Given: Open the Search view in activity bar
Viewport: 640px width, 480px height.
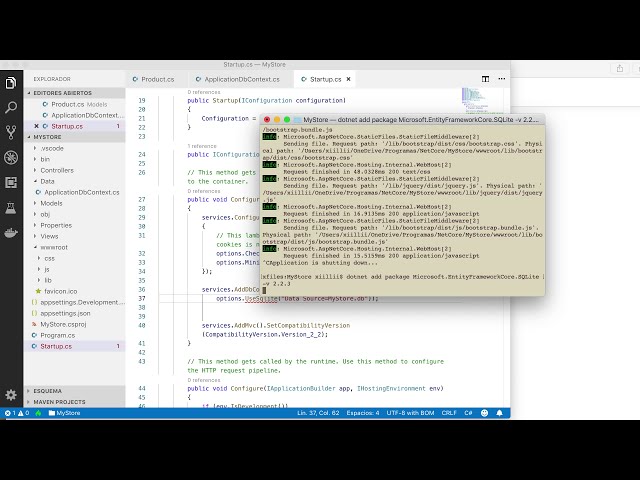Looking at the screenshot, I should 11,108.
